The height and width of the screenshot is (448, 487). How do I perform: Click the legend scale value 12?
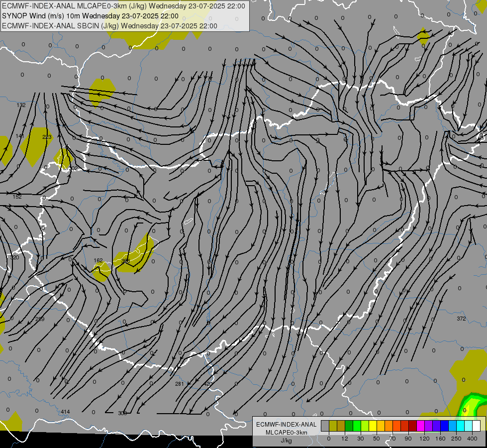[x=345, y=439]
